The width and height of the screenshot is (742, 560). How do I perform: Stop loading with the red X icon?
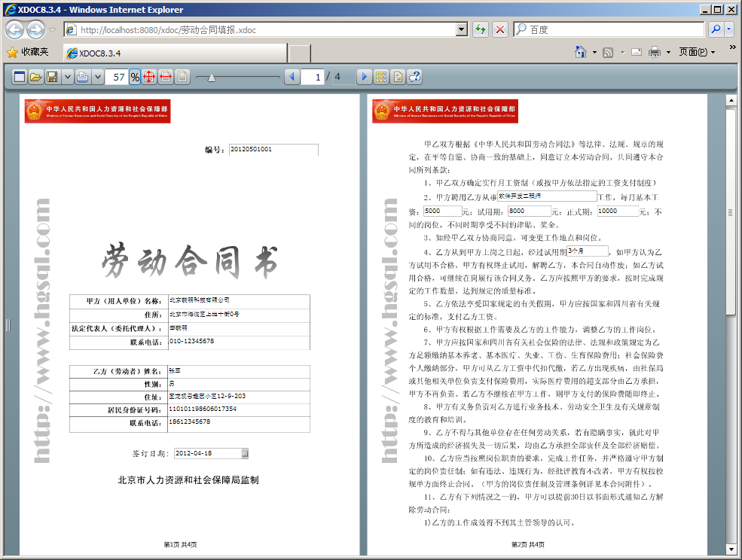click(x=499, y=30)
